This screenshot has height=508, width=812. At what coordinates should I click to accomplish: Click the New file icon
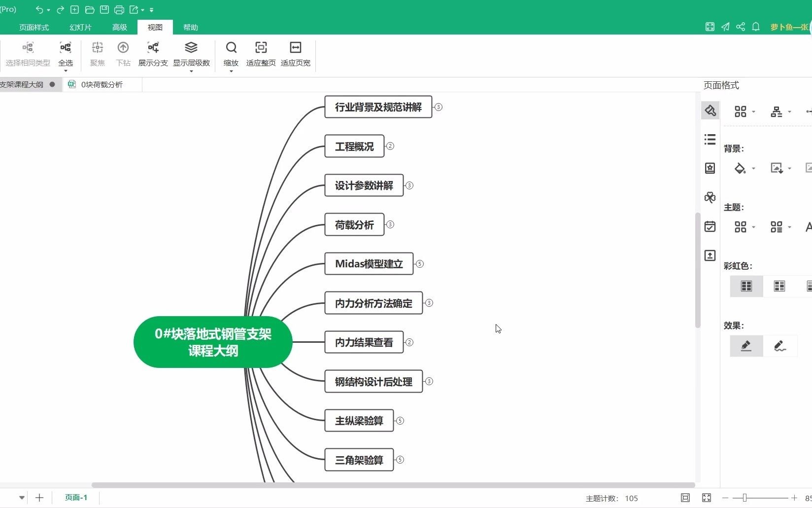coord(74,9)
